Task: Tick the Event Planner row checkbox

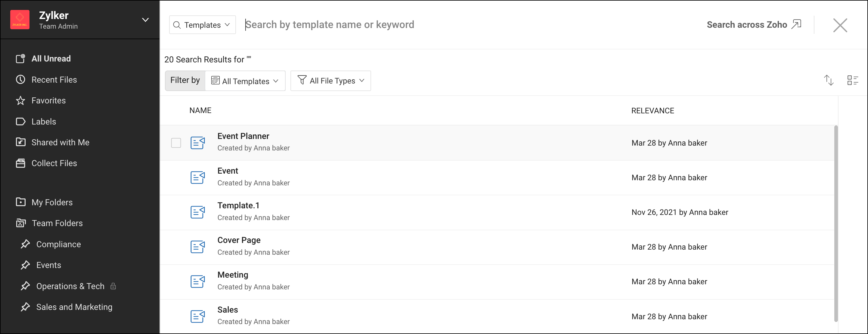Action: [x=176, y=143]
